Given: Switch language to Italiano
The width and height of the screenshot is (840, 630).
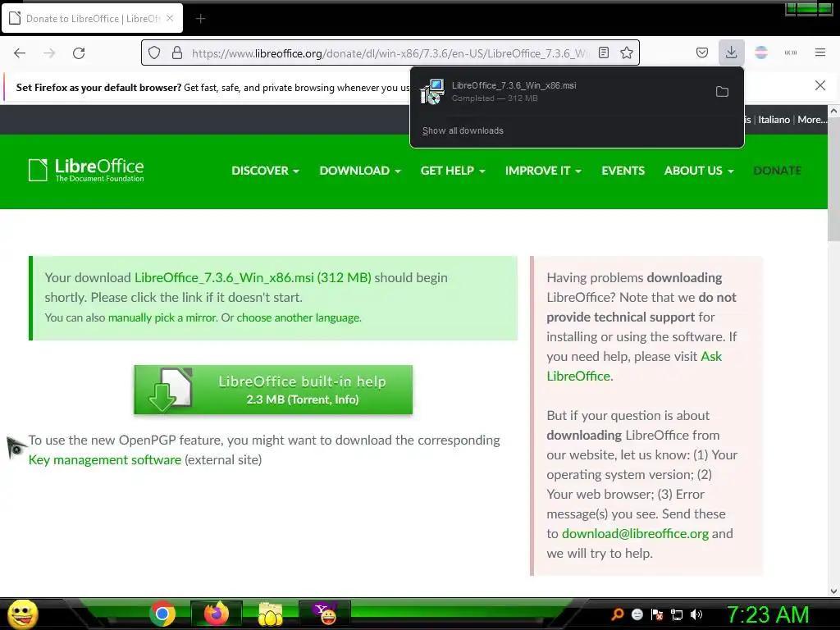Looking at the screenshot, I should 774,120.
